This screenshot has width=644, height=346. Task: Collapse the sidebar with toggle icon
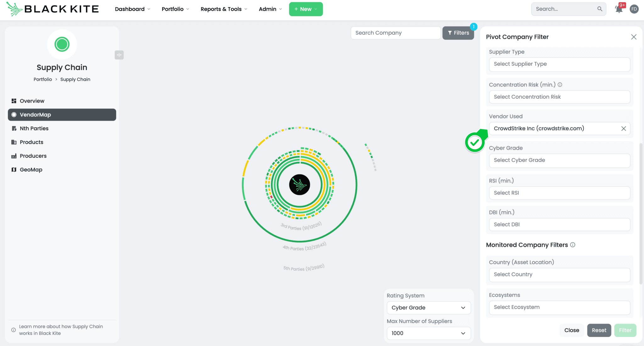(x=119, y=55)
